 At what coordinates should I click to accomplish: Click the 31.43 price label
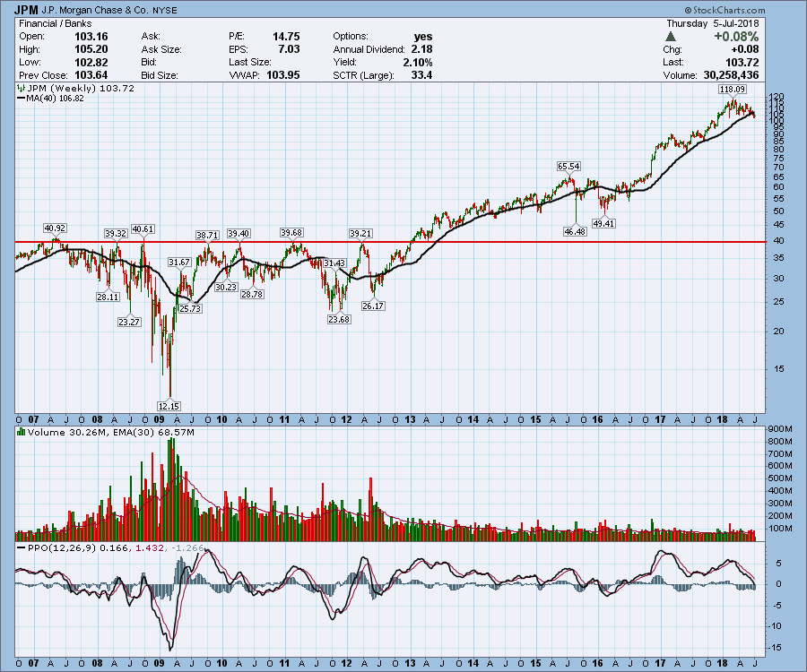pyautogui.click(x=334, y=263)
